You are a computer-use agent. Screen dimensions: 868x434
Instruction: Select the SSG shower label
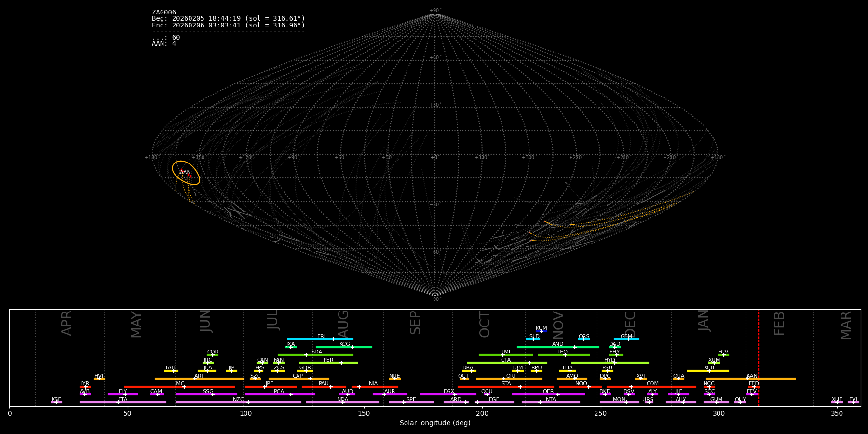tap(208, 392)
